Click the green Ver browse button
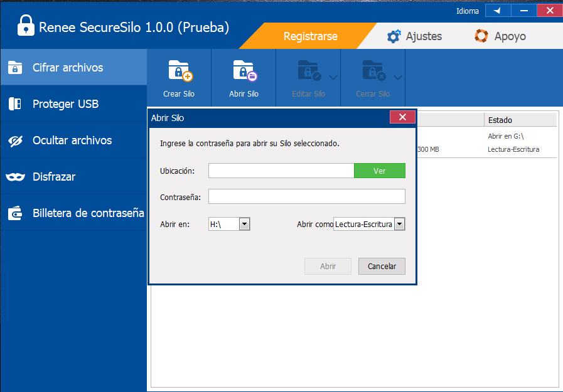 point(380,171)
